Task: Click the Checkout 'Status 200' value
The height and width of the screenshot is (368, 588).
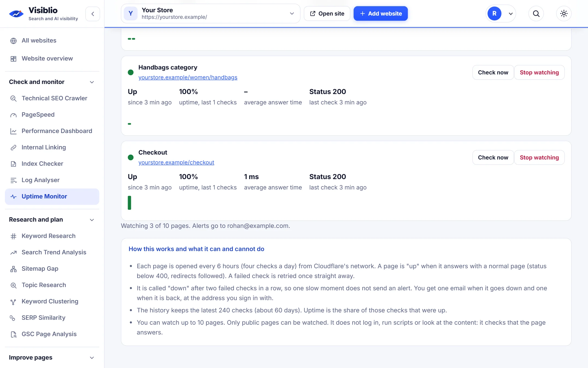Action: (327, 177)
